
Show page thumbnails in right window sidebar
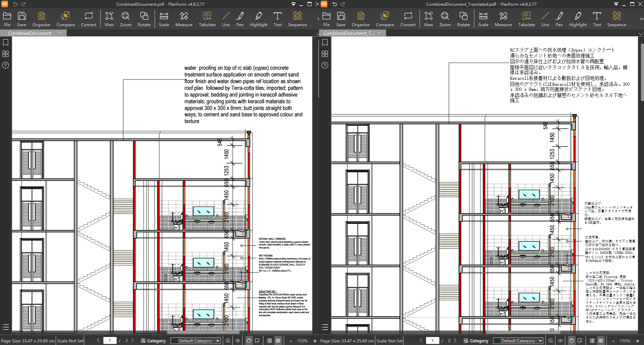point(325,54)
